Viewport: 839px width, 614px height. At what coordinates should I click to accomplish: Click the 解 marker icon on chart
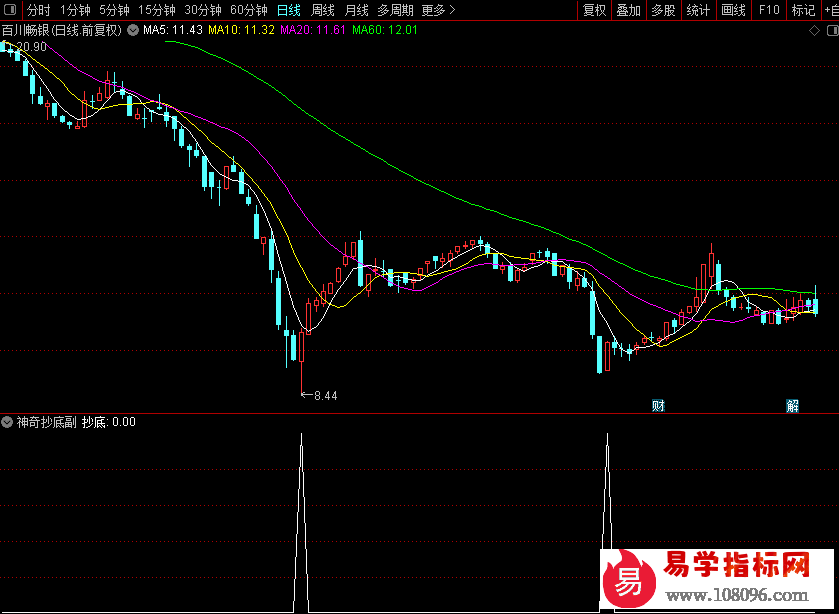pyautogui.click(x=792, y=405)
